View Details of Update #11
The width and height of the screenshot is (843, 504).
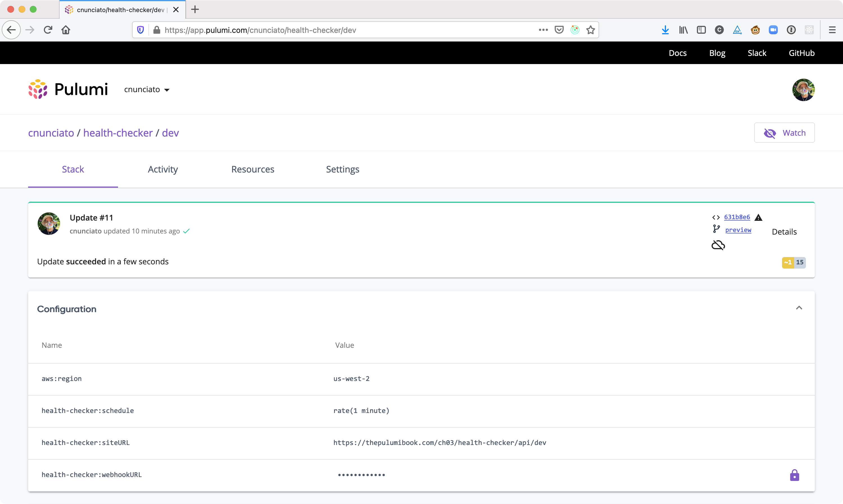pos(784,231)
